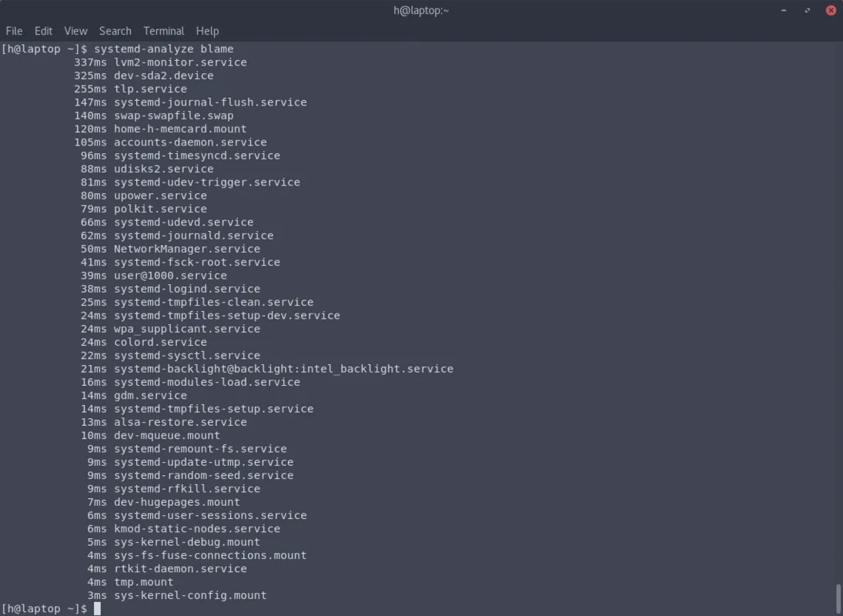Click systemd-tmpfiles-setup.service entry
The width and height of the screenshot is (843, 616).
coord(197,409)
